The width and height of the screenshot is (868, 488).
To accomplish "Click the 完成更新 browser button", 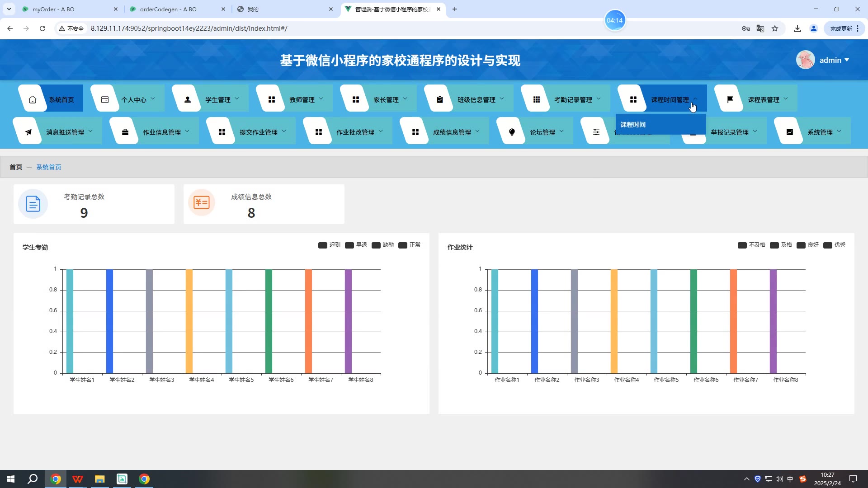I will (841, 28).
